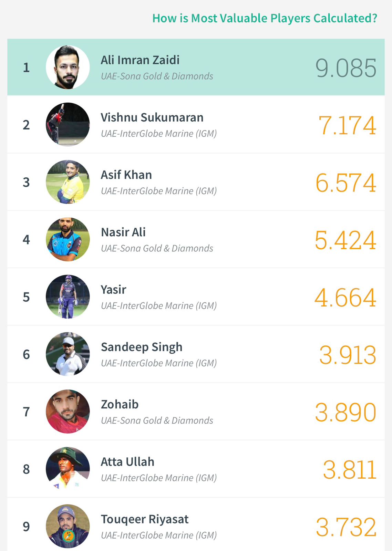392x551 pixels.
Task: Select Touqeer Riyasat's 3.732 score
Action: pyautogui.click(x=346, y=527)
